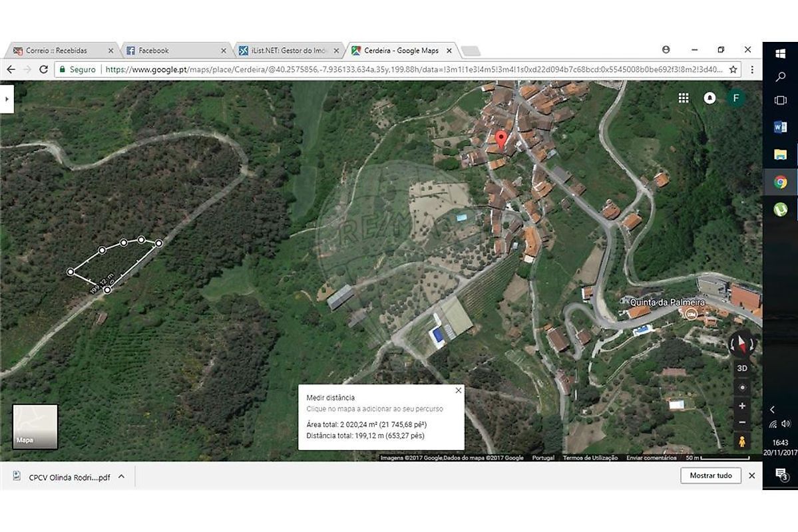Close the Medir distância popup
The image size is (798, 532).
pyautogui.click(x=458, y=390)
